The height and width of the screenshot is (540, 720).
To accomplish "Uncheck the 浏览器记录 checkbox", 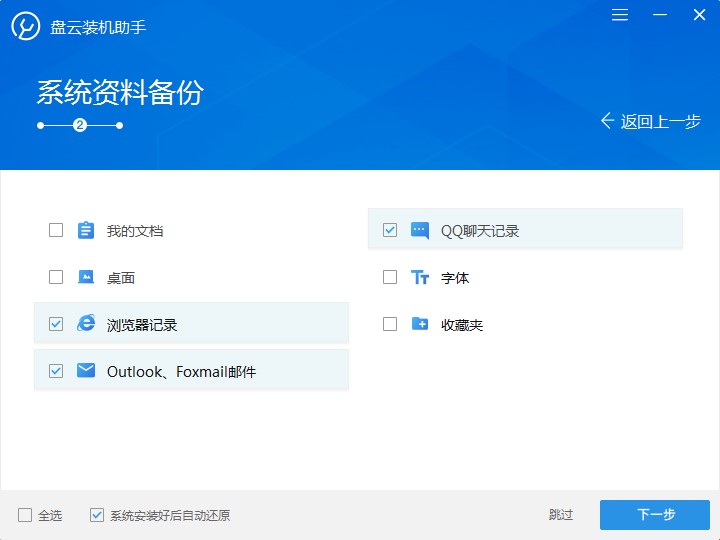I will (x=56, y=324).
